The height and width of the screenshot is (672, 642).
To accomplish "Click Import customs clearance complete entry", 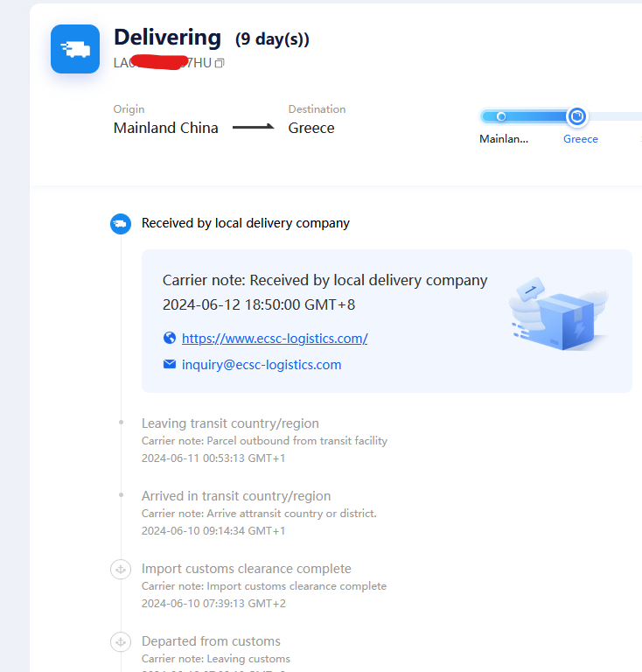I will (x=264, y=585).
